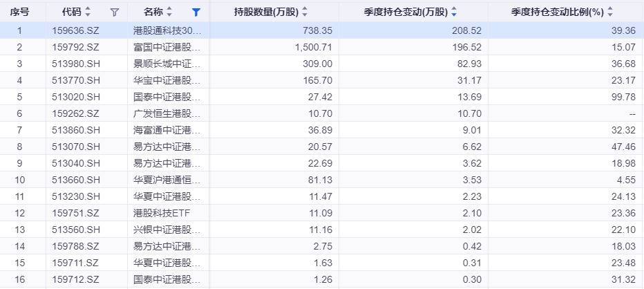Click change ratio value 4.55
Viewport: 644px width, 289px height.
click(x=626, y=180)
